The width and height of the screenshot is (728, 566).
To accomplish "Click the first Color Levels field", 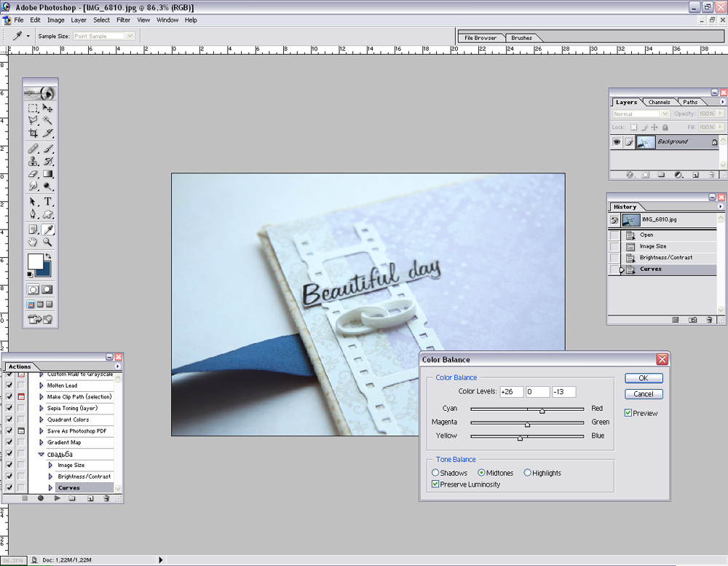I will (511, 392).
